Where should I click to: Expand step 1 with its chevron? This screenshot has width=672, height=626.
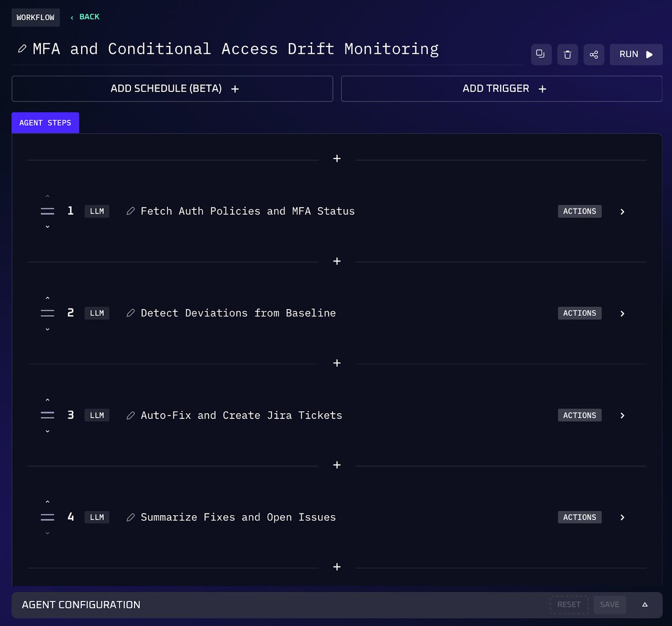622,212
